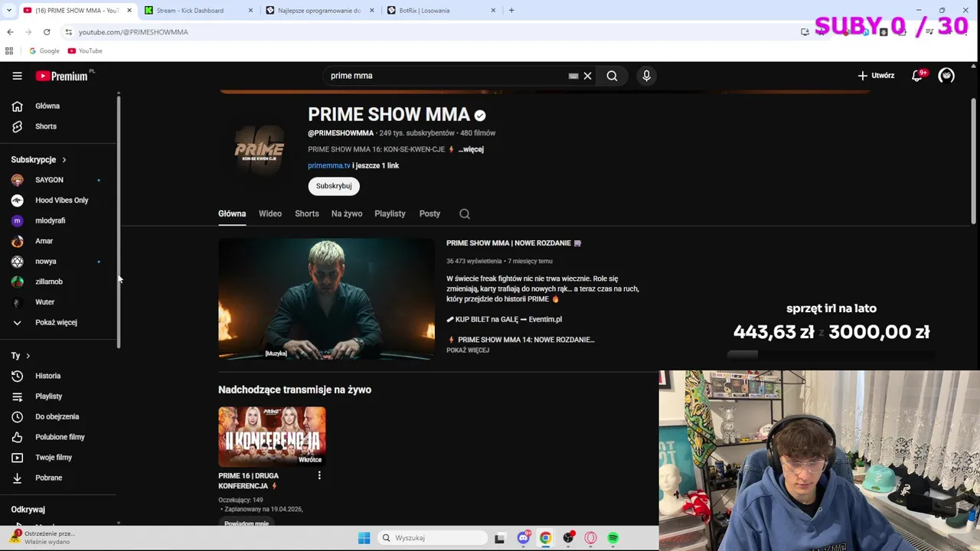The image size is (980, 551).
Task: Open the Discord taskbar icon
Action: [523, 538]
